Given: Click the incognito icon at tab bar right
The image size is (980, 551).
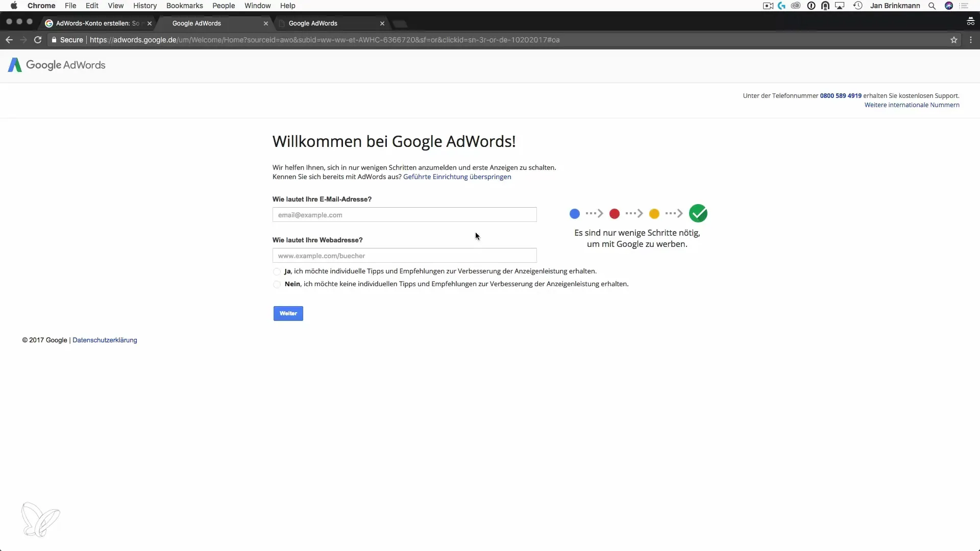Looking at the screenshot, I should coord(970,21).
